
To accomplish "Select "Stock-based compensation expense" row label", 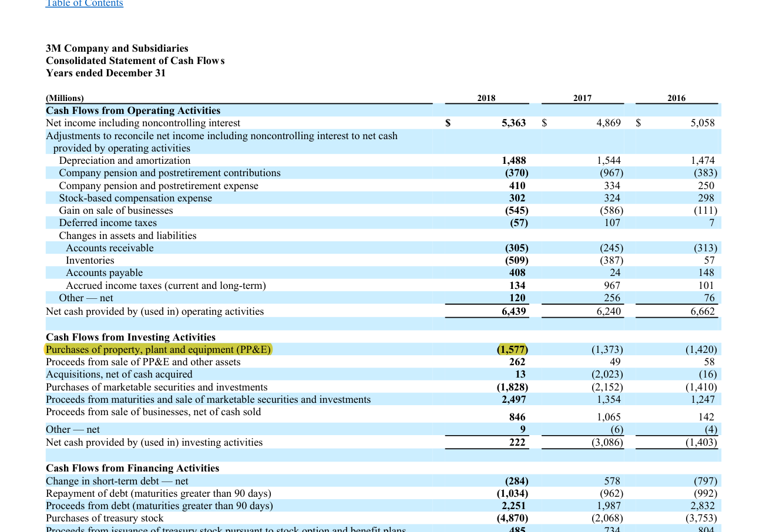I will (x=135, y=198).
